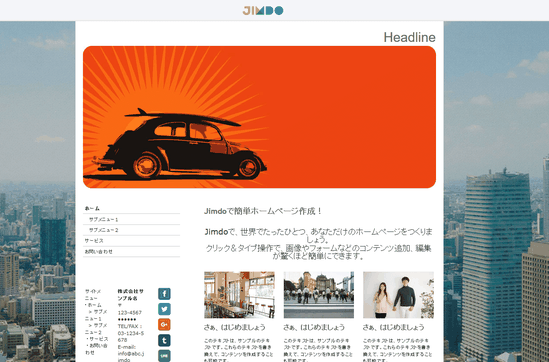549x362 pixels.
Task: Click the info@abc.jimdo e-mail address
Action: (131, 357)
